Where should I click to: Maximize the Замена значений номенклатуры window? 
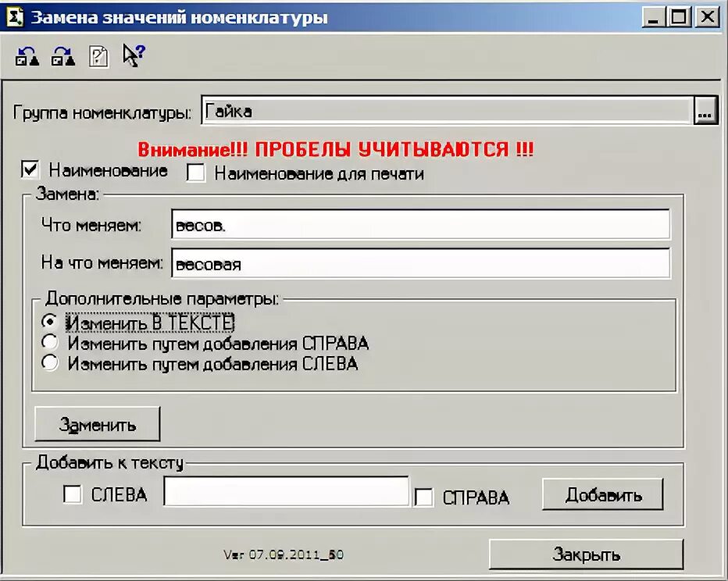(x=680, y=17)
